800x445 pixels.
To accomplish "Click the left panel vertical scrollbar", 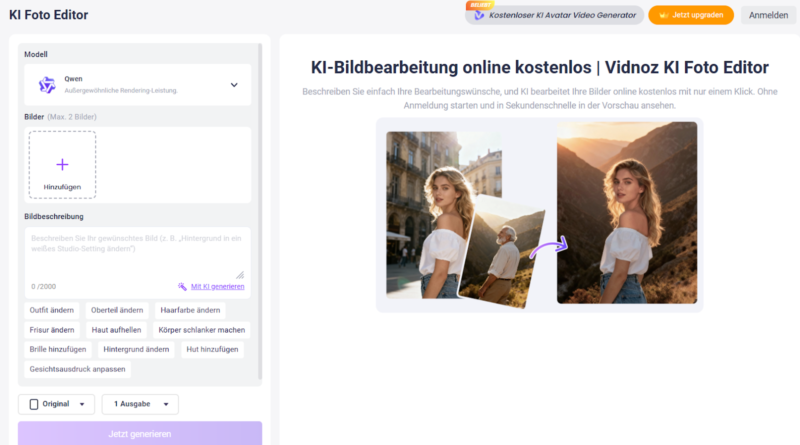I will coord(260,212).
